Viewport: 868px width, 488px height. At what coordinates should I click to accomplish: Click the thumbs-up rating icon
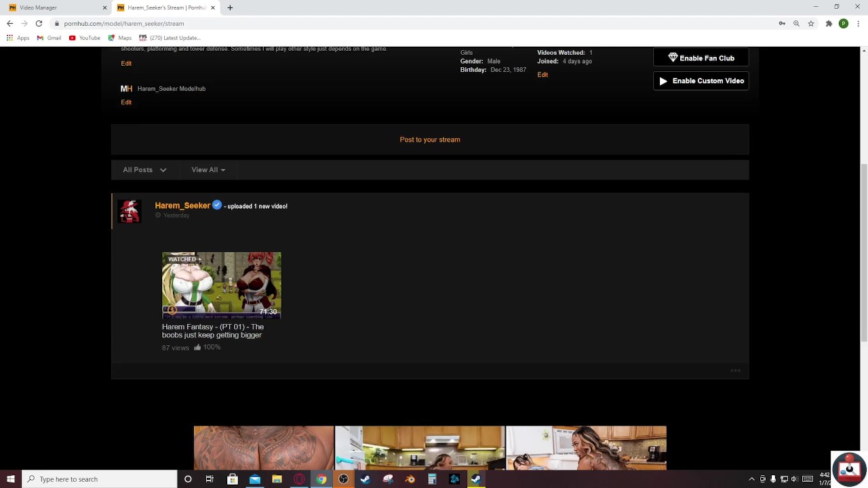pyautogui.click(x=197, y=347)
